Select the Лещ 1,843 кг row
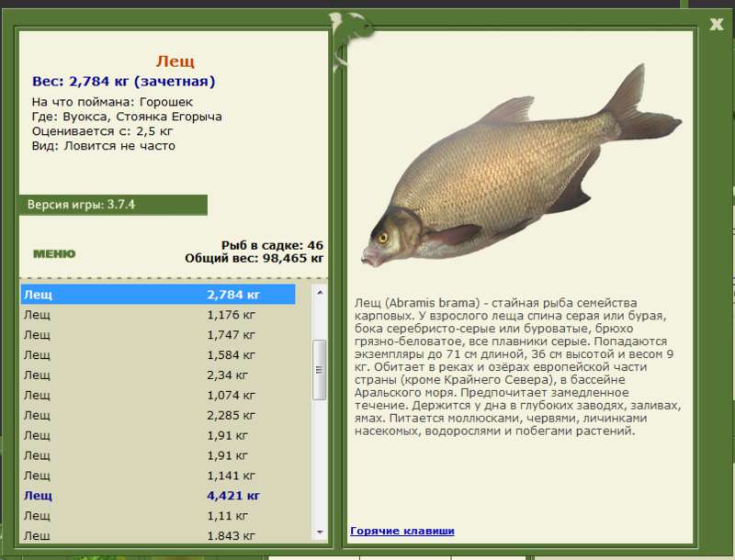The height and width of the screenshot is (560, 735). pyautogui.click(x=158, y=534)
